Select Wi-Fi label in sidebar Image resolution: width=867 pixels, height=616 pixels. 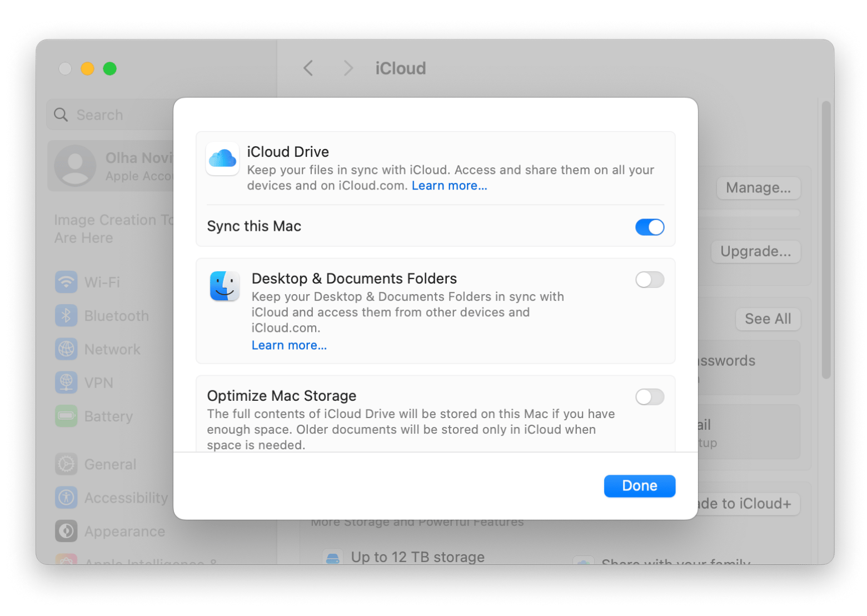tap(102, 282)
